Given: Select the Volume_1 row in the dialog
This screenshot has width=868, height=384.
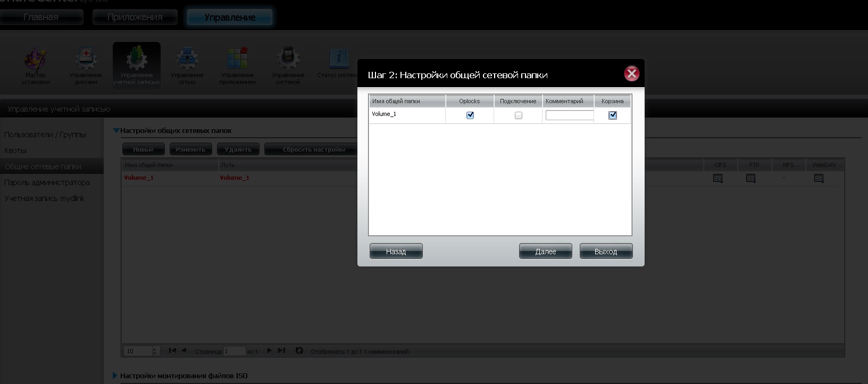Looking at the screenshot, I should [500, 115].
